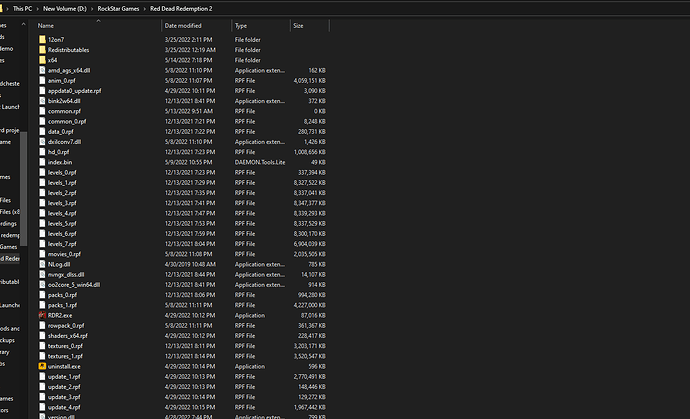
Task: Click the levels_3.rpf file icon
Action: click(42, 203)
